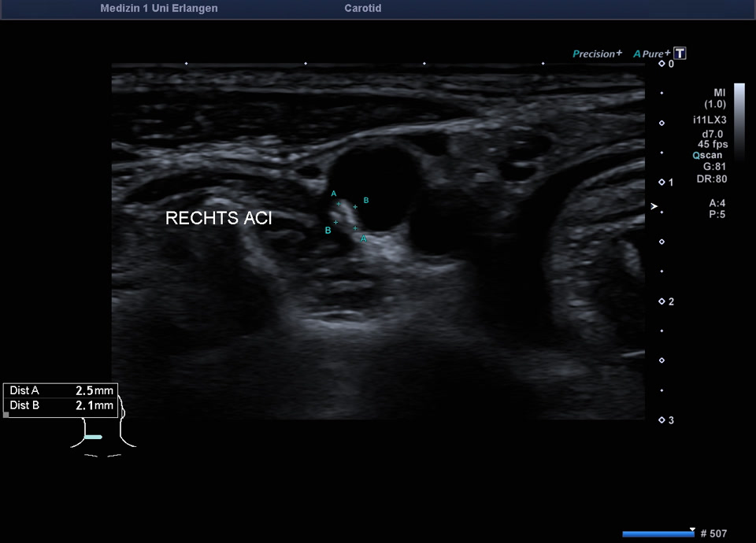Click the i11LX3 transducer label

[710, 120]
